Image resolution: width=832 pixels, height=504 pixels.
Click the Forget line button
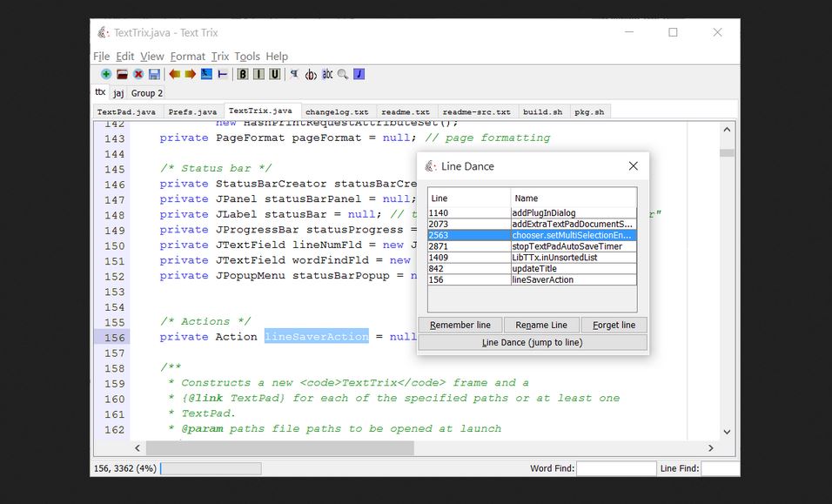[x=614, y=326]
